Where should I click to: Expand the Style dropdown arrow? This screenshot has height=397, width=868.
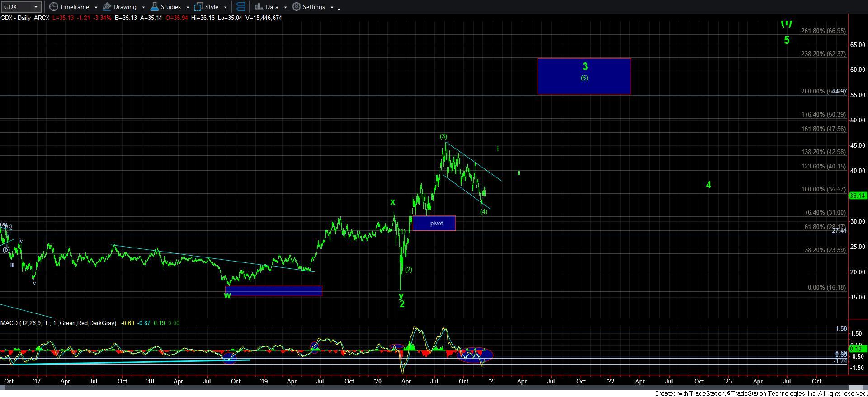pos(225,7)
